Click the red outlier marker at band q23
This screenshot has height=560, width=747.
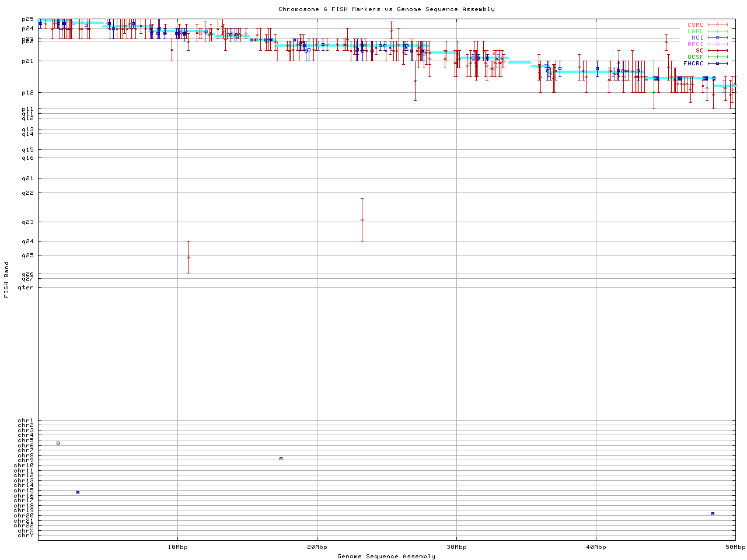point(362,220)
